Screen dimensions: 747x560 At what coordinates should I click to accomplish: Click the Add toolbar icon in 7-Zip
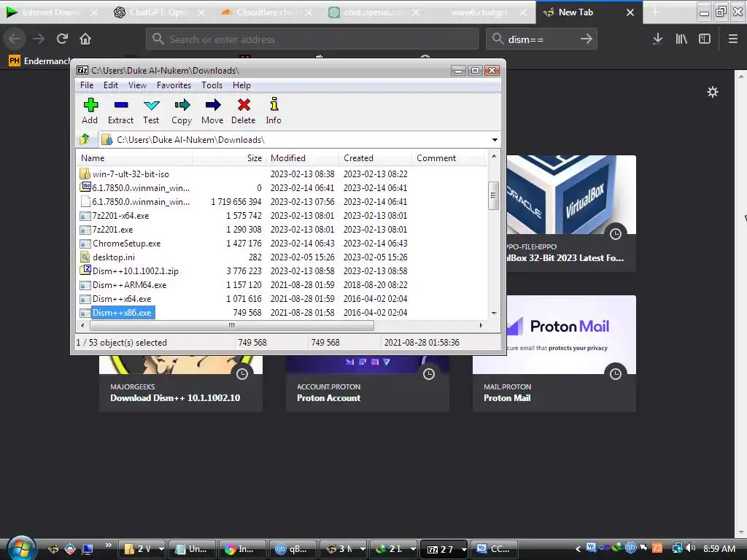pos(90,111)
